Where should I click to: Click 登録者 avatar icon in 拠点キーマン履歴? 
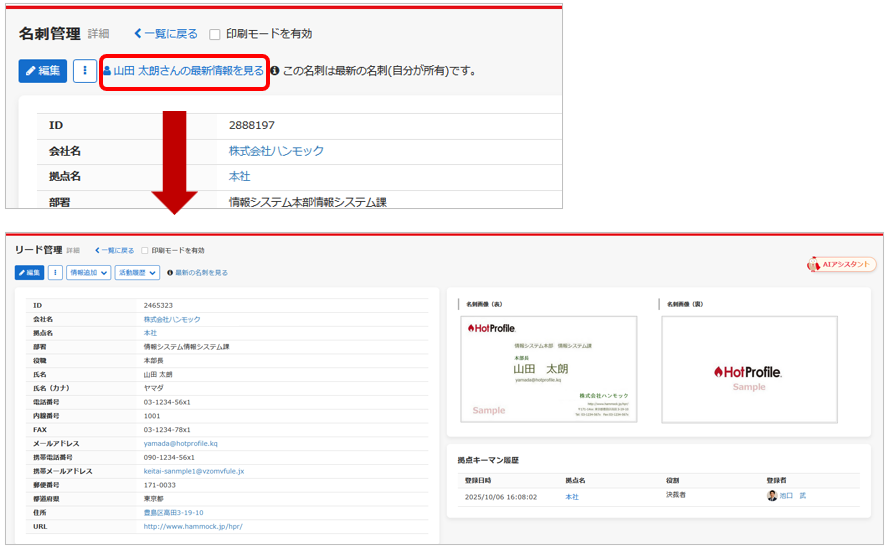[771, 496]
